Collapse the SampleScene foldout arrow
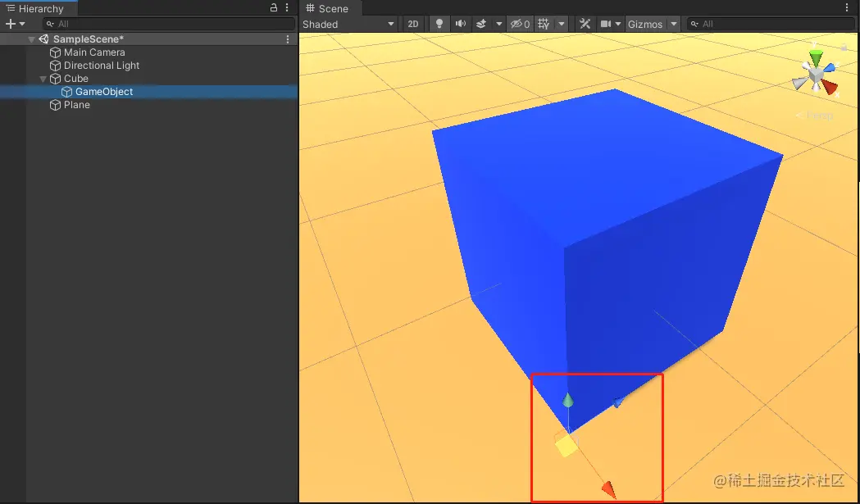Image resolution: width=860 pixels, height=504 pixels. click(32, 39)
